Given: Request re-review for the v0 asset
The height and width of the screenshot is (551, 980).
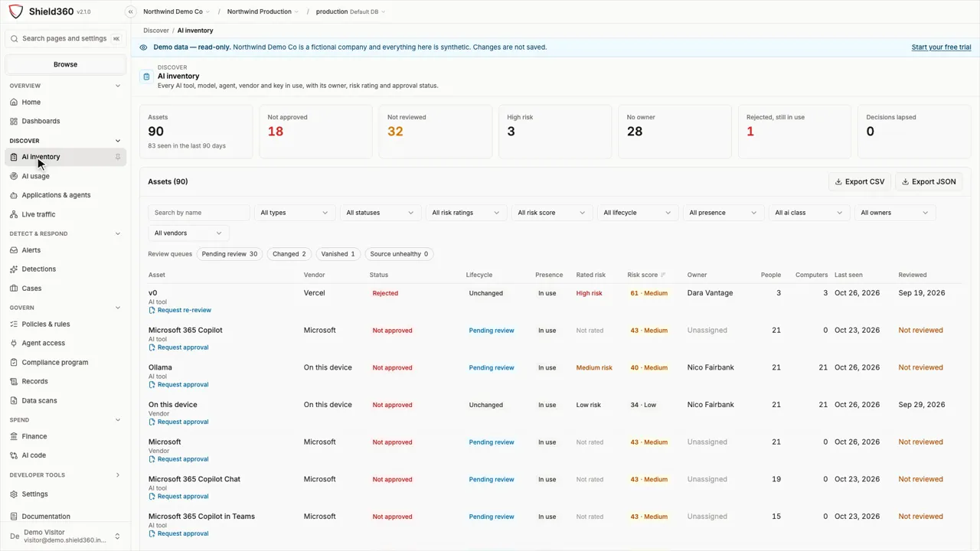Looking at the screenshot, I should pos(180,310).
